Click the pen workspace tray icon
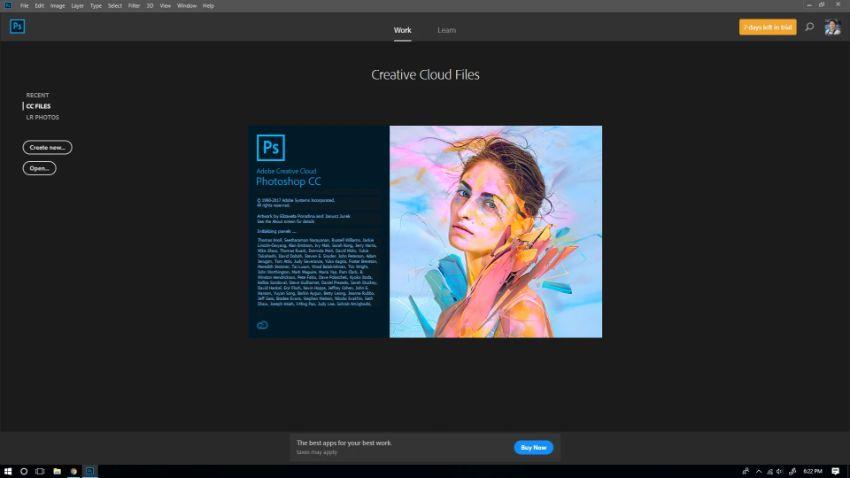The image size is (850, 478). (x=792, y=471)
